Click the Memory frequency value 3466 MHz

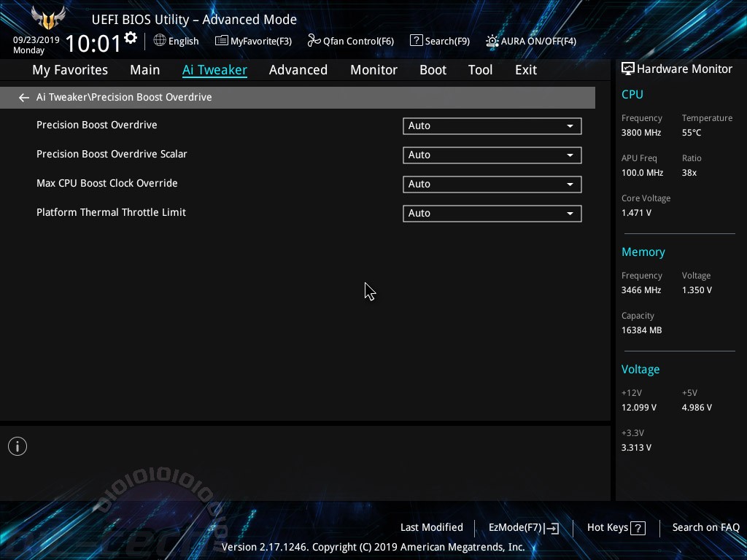(641, 290)
